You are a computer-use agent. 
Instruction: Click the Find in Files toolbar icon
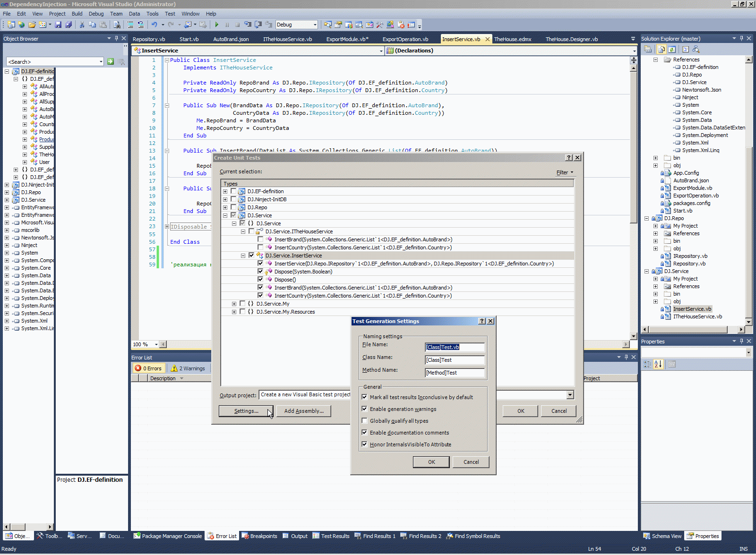(x=117, y=25)
